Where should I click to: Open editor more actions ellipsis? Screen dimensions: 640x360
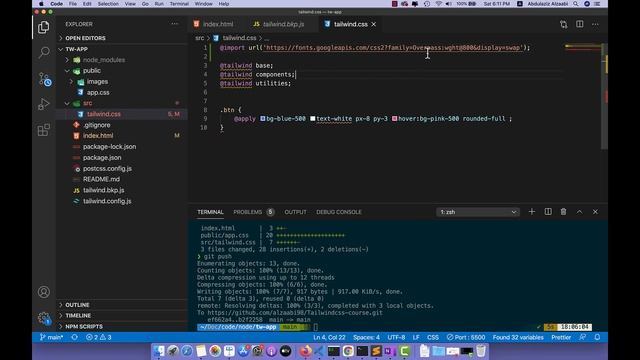[595, 24]
